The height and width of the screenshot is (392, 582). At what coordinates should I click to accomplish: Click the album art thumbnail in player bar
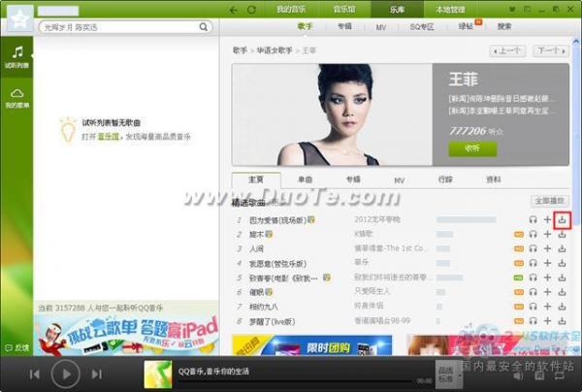point(158,375)
